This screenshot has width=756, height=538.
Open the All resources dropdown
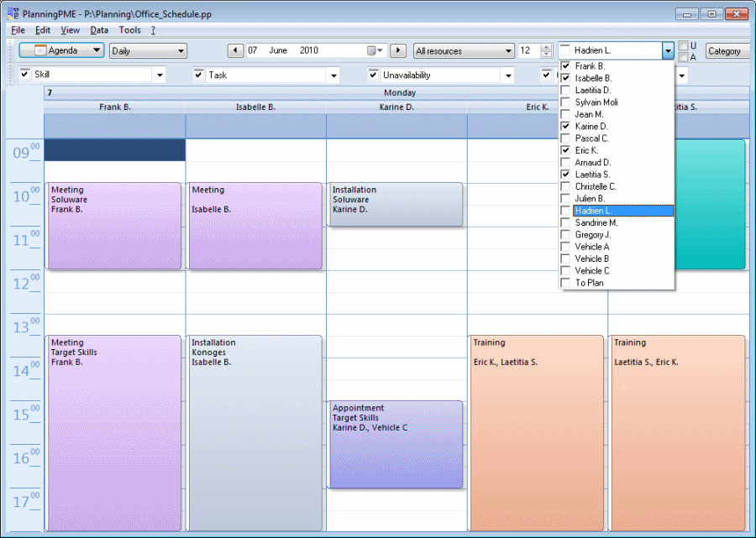coord(464,50)
